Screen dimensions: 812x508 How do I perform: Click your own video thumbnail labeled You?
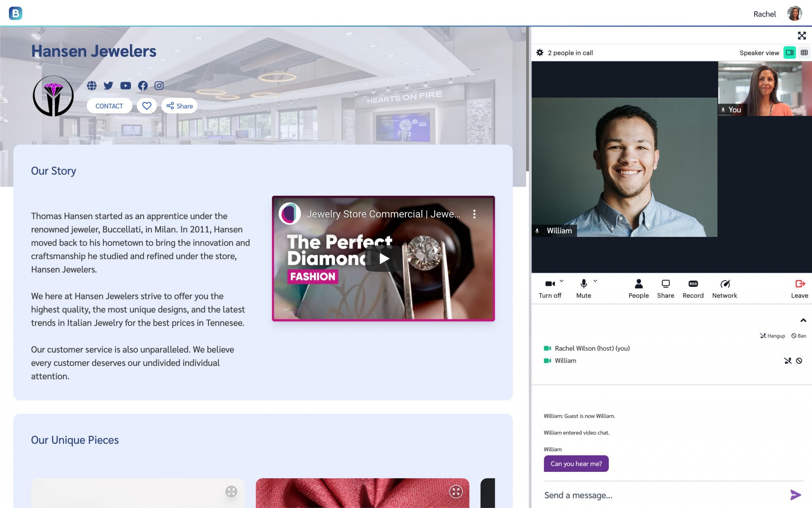765,88
